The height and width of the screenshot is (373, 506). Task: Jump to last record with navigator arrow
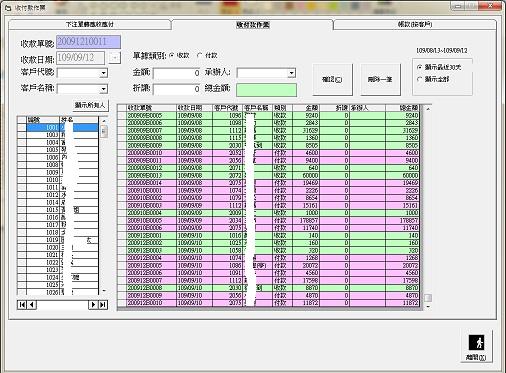pyautogui.click(x=103, y=305)
